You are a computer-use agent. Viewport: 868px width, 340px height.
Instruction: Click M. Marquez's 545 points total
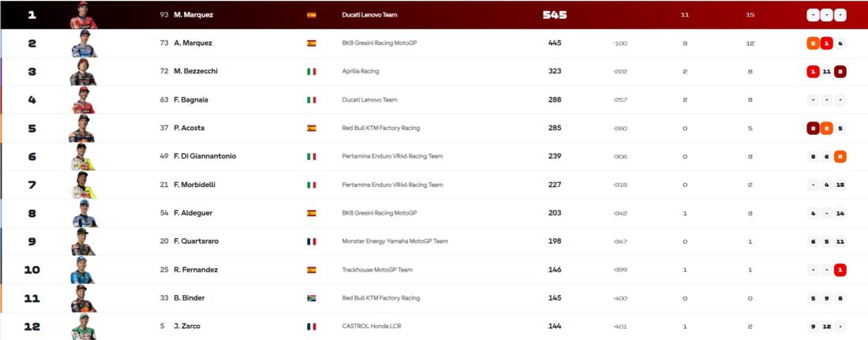click(555, 15)
